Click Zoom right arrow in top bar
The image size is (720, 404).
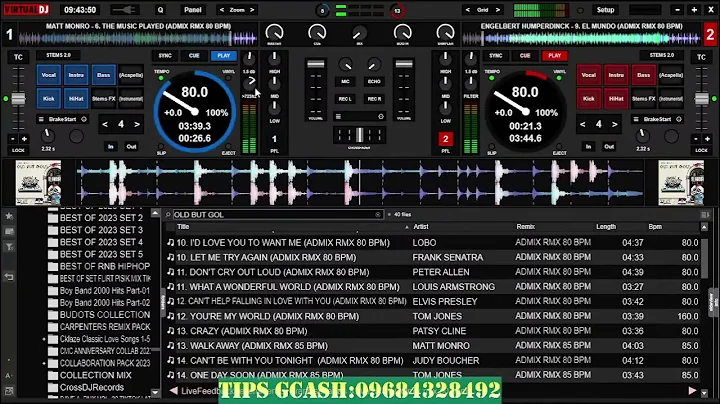coord(252,10)
